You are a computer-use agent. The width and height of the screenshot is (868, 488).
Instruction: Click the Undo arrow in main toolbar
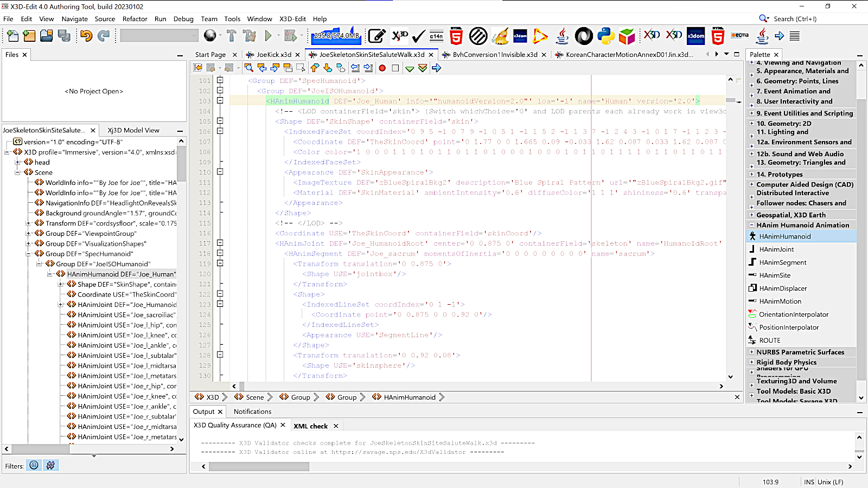pyautogui.click(x=86, y=36)
